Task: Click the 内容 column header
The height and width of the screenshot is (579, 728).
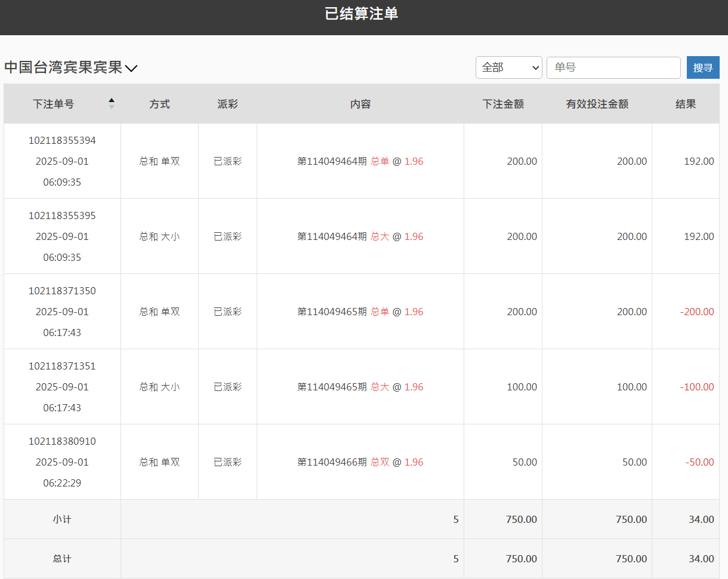Action: (x=360, y=103)
